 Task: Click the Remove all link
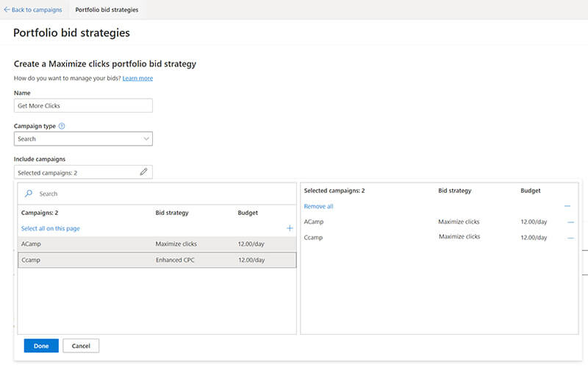pyautogui.click(x=318, y=206)
